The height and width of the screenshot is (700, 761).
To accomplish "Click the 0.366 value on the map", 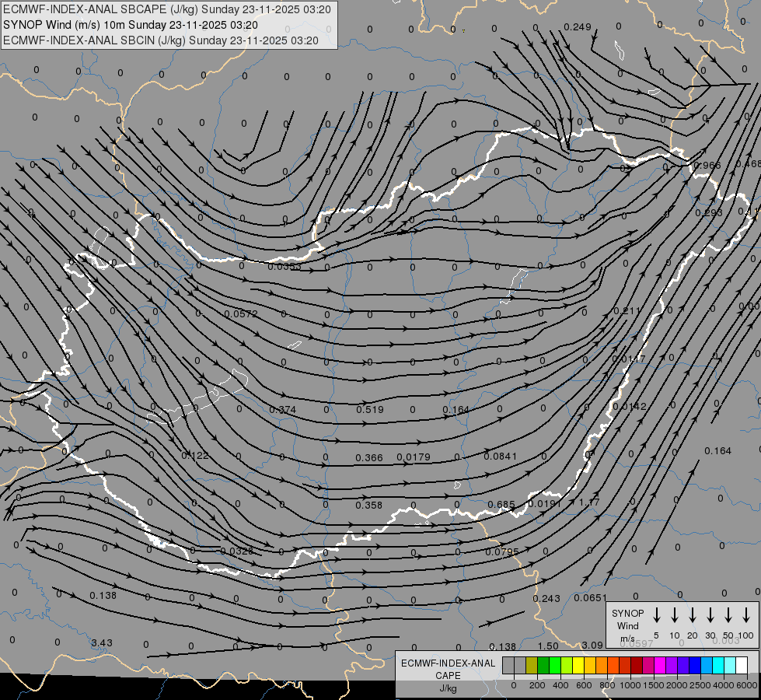I will point(369,457).
